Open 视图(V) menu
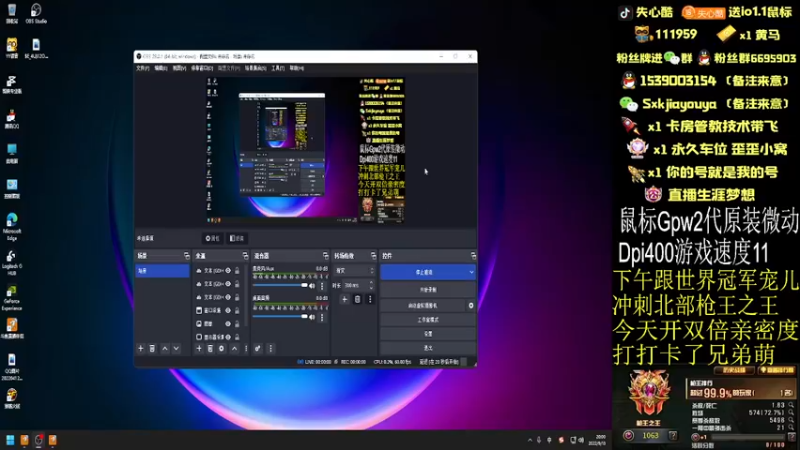800x450 pixels. point(179,68)
